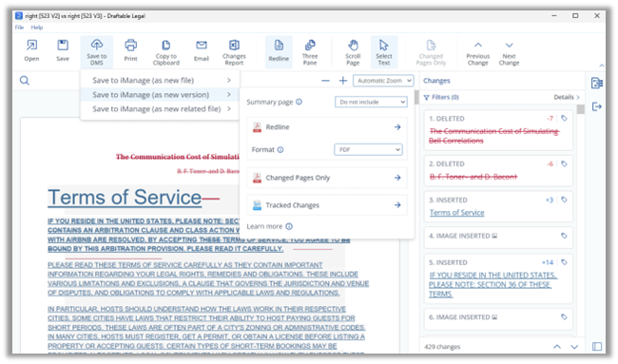Print the comparison via Print icon
The height and width of the screenshot is (364, 618).
130,50
